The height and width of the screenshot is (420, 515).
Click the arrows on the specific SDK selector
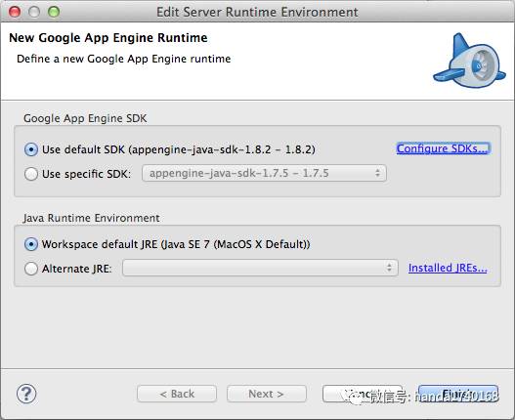(x=378, y=173)
